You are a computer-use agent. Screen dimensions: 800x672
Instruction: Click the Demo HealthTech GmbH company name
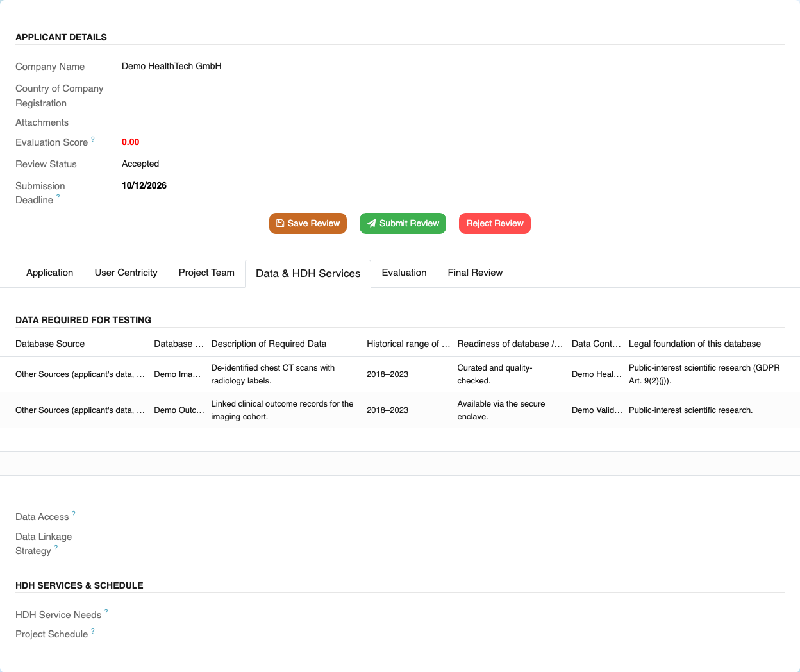[172, 66]
